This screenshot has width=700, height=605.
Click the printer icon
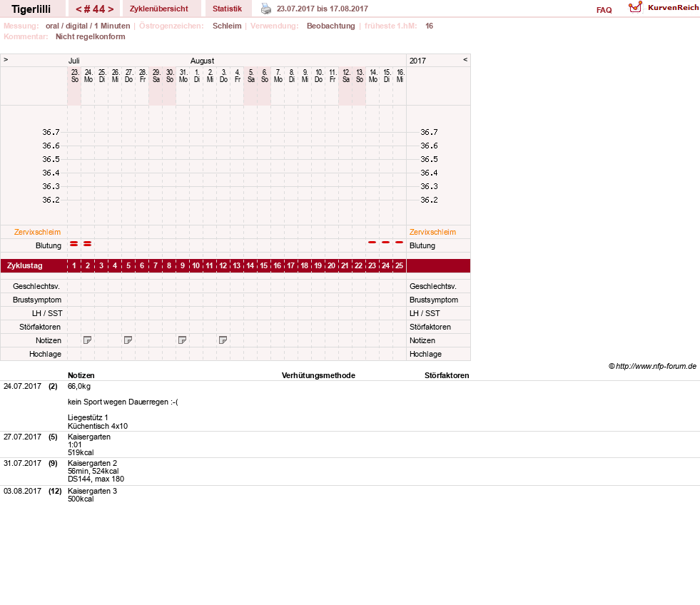click(266, 9)
